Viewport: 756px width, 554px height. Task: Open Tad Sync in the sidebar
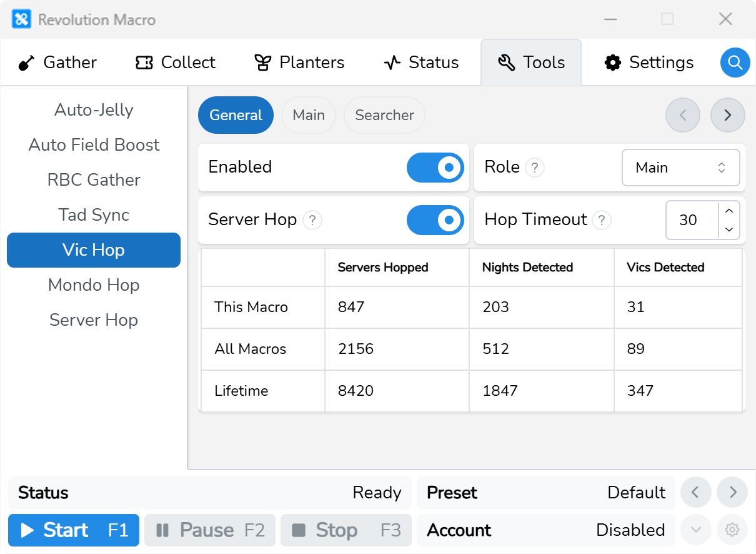(x=94, y=215)
